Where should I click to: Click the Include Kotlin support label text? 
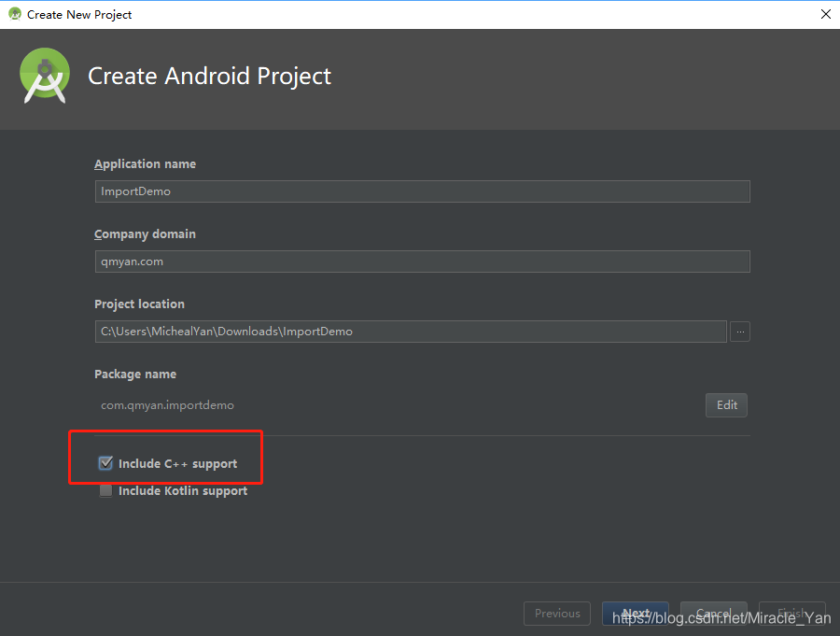click(x=183, y=491)
